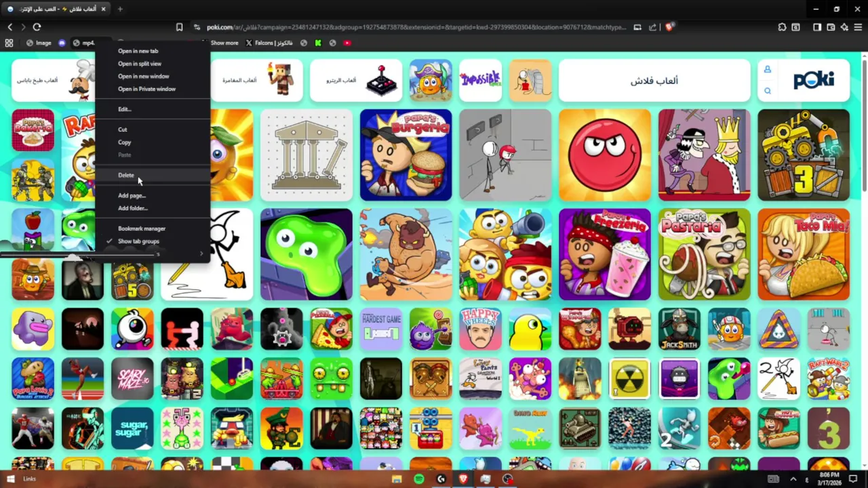Open the Scary Maze game thumbnail
The image size is (868, 488).
132,378
